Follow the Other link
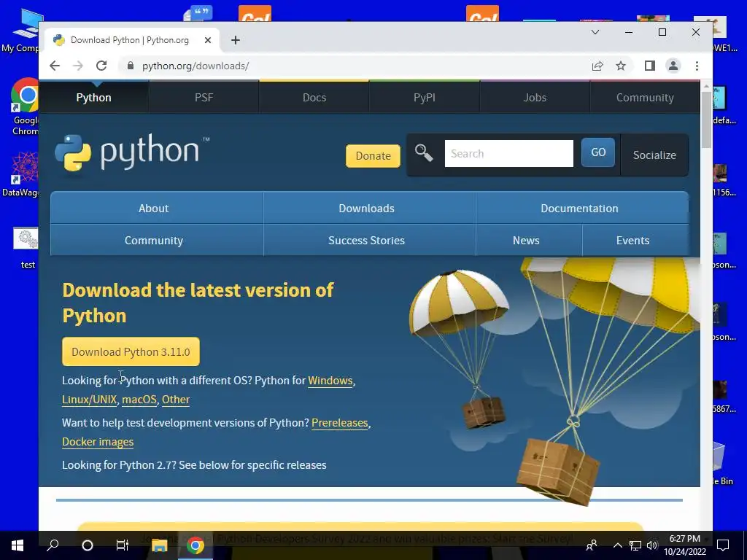 [176, 400]
